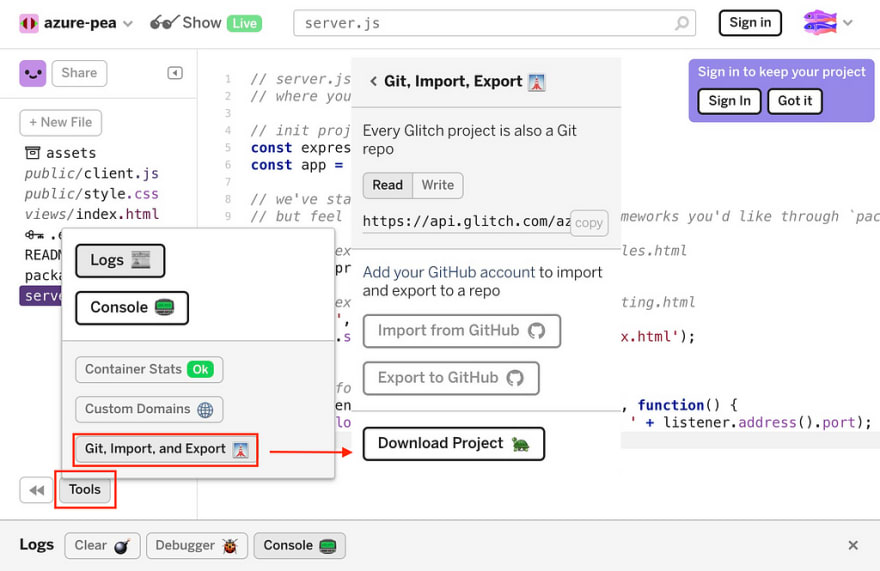Click Sign In in purple banner
This screenshot has width=880, height=571.
[x=729, y=101]
